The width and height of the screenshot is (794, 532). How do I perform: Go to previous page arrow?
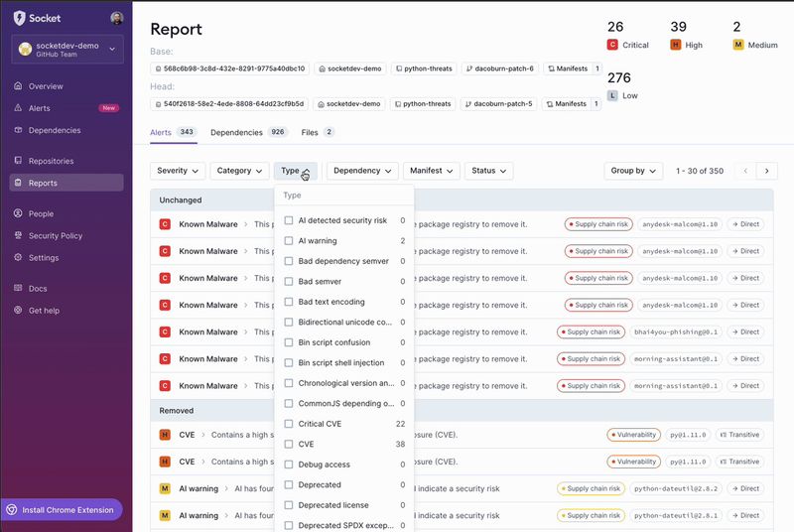[745, 171]
